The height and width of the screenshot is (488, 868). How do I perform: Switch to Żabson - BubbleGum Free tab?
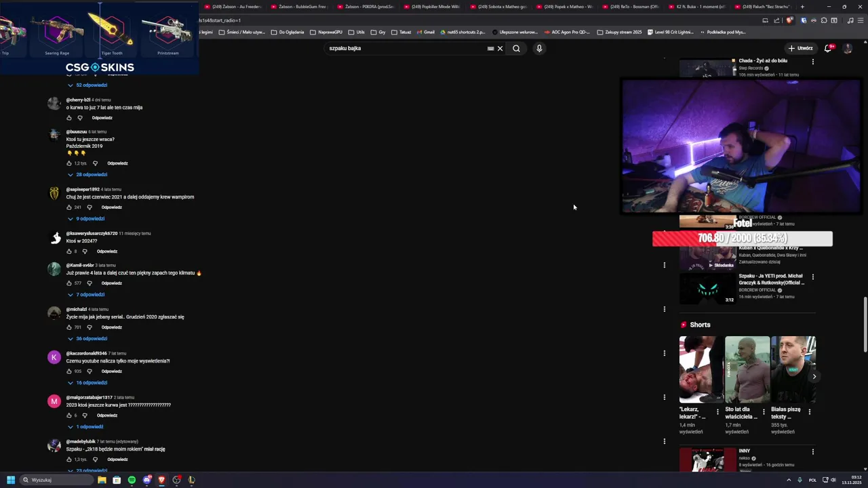(x=298, y=7)
